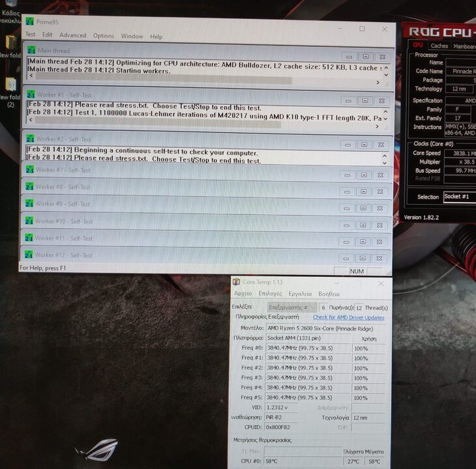Close the Worker #12 child window
The image size is (476, 469).
[x=379, y=259]
